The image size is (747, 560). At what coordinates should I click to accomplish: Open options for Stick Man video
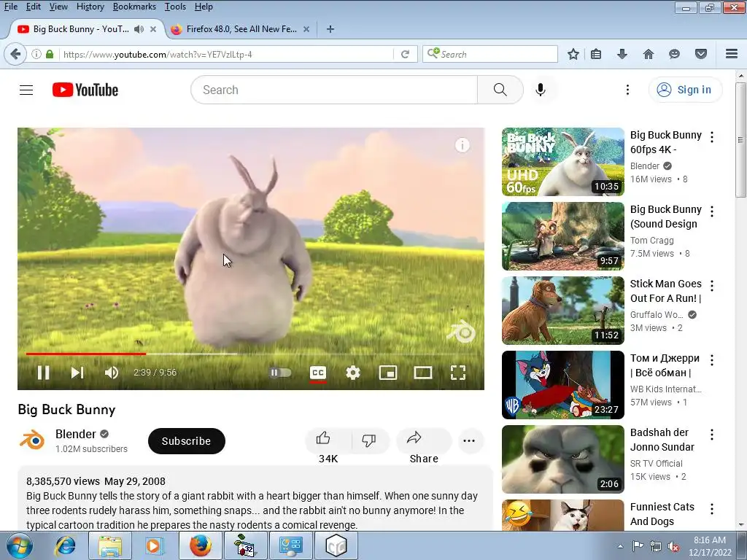pos(712,286)
